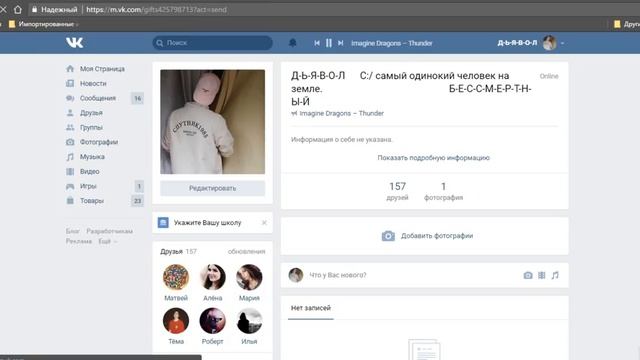The height and width of the screenshot is (360, 640).
Task: Open friend Илья's avatar
Action: click(249, 321)
